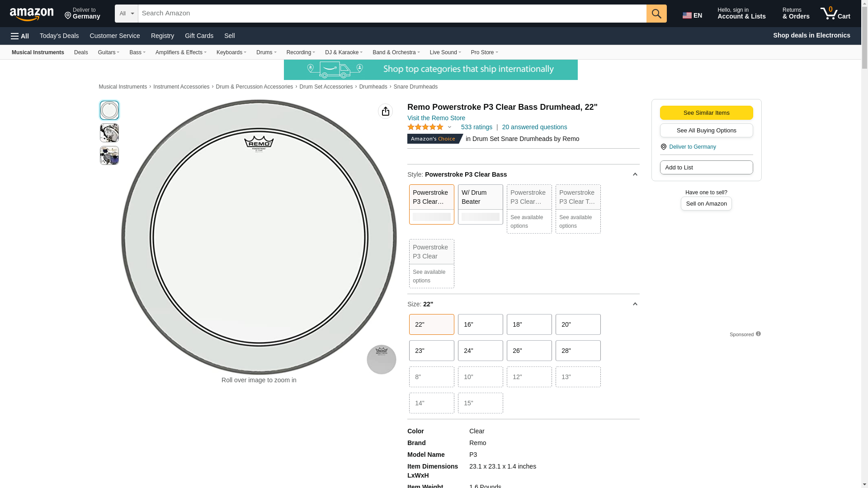The image size is (868, 488).
Task: Choose the W/ Drum Beater style
Action: click(480, 204)
